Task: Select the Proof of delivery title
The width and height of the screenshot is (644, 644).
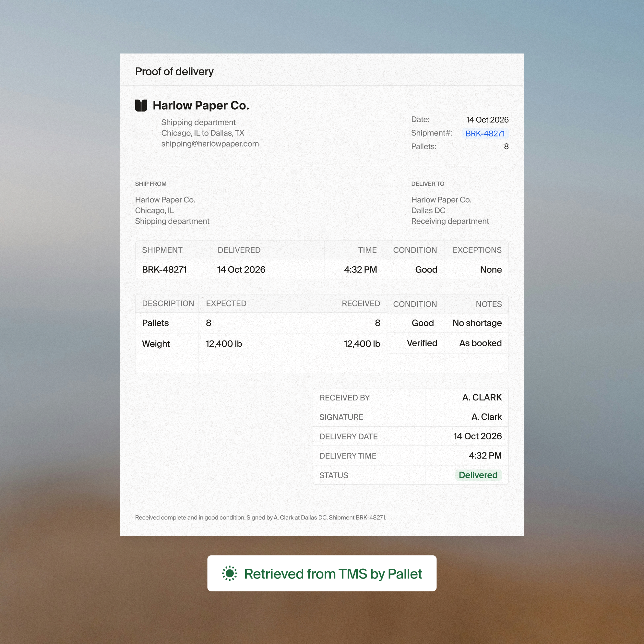Action: [174, 71]
